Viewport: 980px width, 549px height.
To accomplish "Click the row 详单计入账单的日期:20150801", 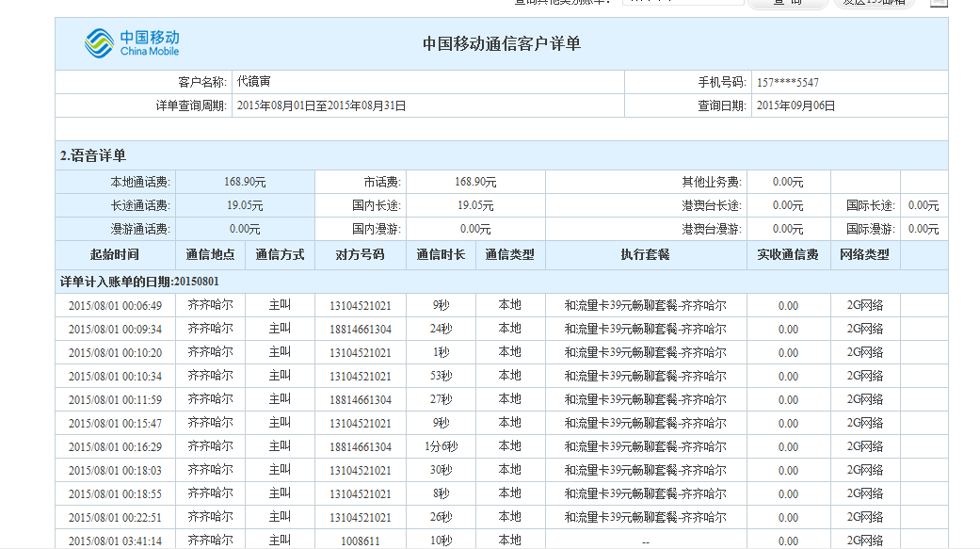I will click(x=501, y=282).
